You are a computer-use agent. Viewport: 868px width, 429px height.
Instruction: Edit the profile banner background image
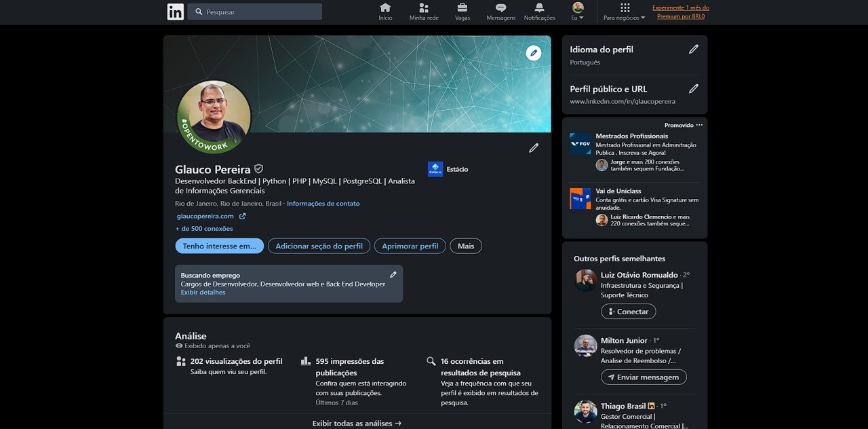click(x=534, y=53)
